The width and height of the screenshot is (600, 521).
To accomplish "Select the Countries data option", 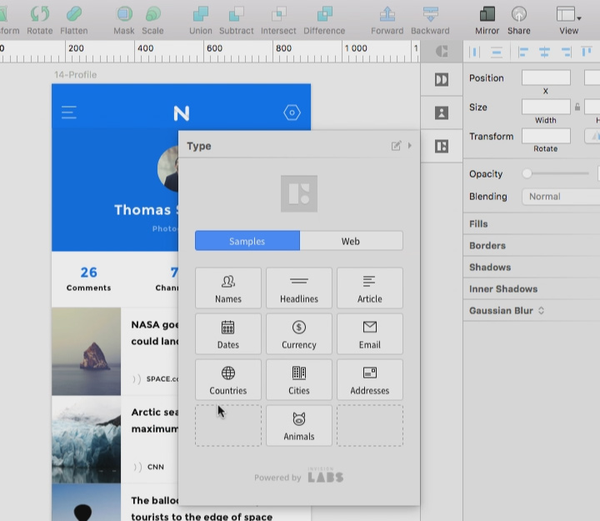I will [228, 379].
